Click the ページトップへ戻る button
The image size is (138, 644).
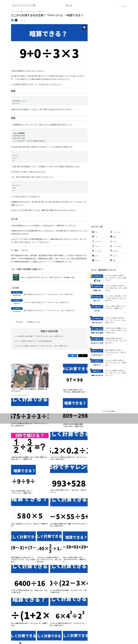[x=109, y=411]
